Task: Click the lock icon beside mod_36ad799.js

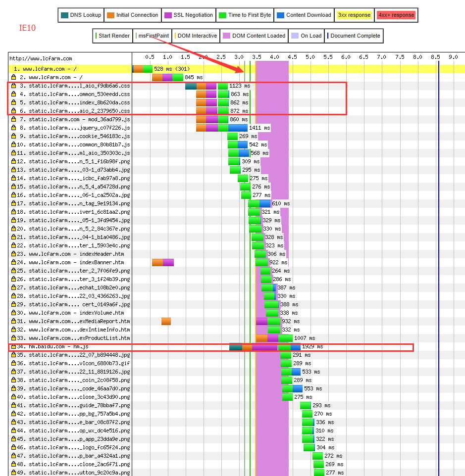Action: coord(13,119)
